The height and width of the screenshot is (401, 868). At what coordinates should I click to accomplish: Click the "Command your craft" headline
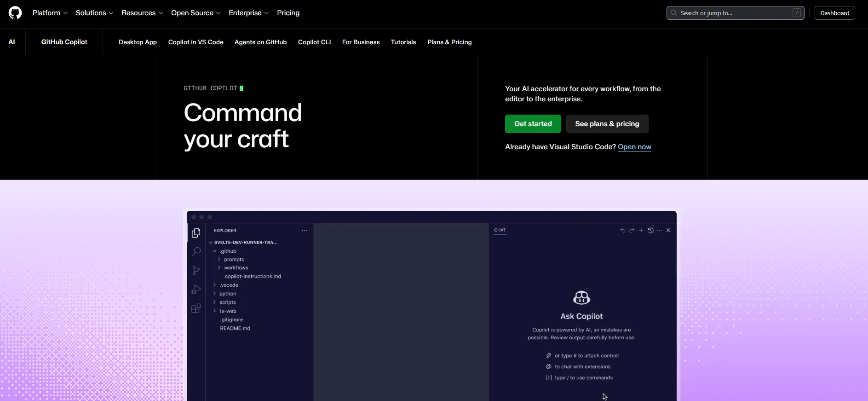[243, 126]
